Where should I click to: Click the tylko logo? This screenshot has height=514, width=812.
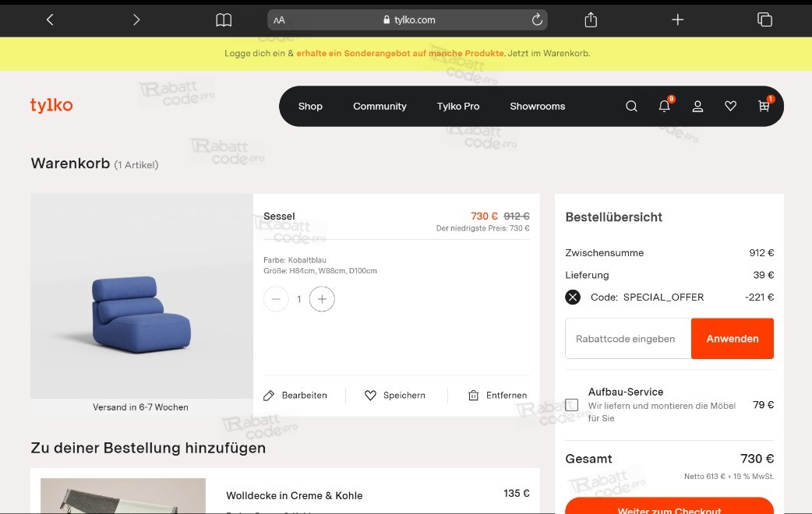[x=51, y=105]
